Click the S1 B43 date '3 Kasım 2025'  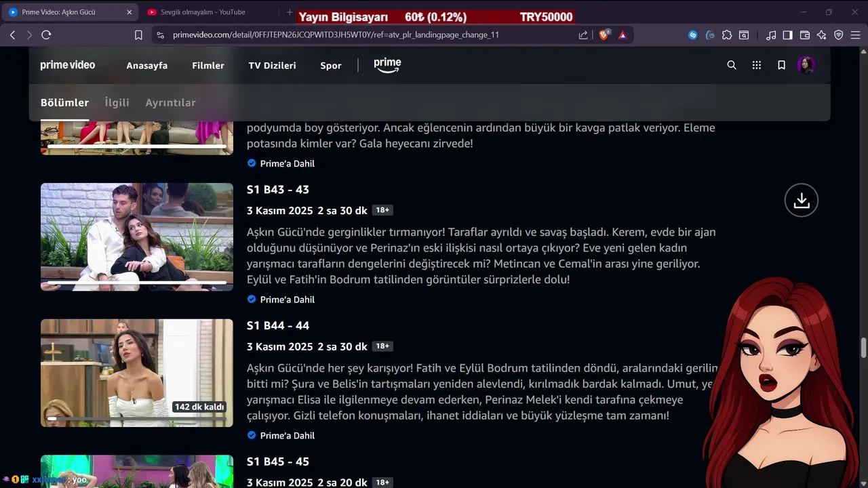[279, 211]
